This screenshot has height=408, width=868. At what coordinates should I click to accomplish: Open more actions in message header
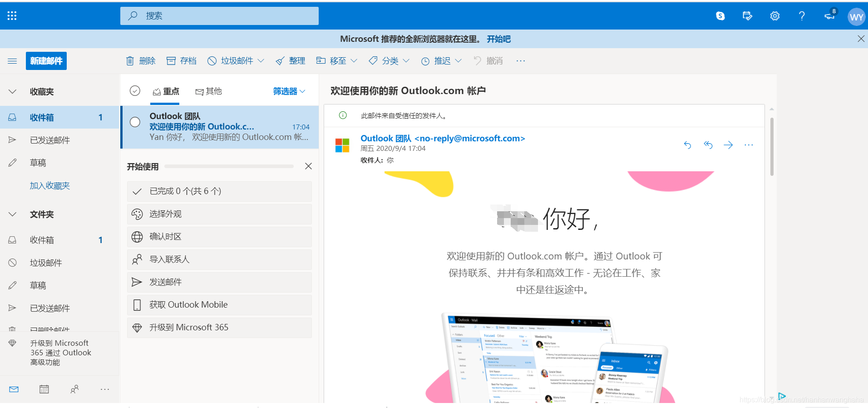click(x=749, y=145)
